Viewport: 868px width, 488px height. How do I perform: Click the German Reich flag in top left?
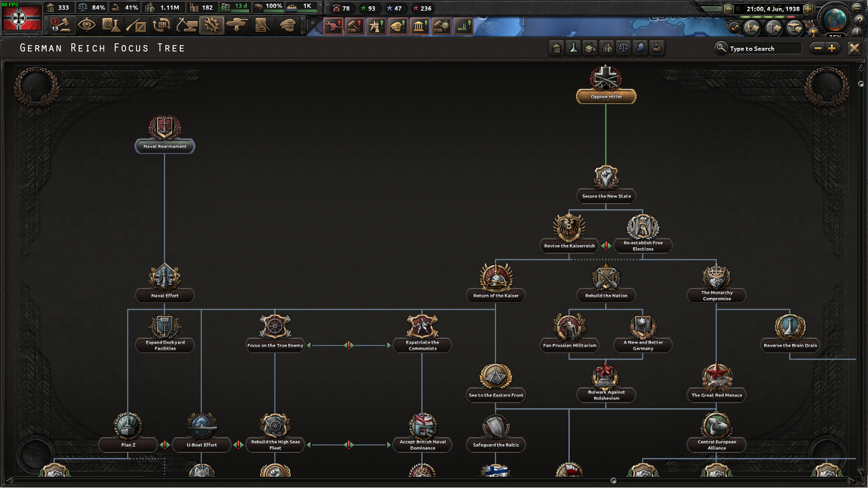point(21,19)
